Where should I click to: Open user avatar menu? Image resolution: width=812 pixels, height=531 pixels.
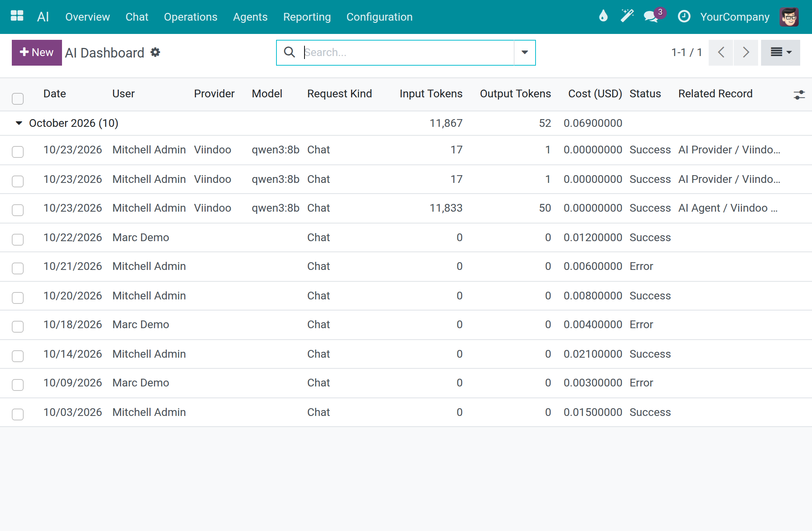[789, 17]
